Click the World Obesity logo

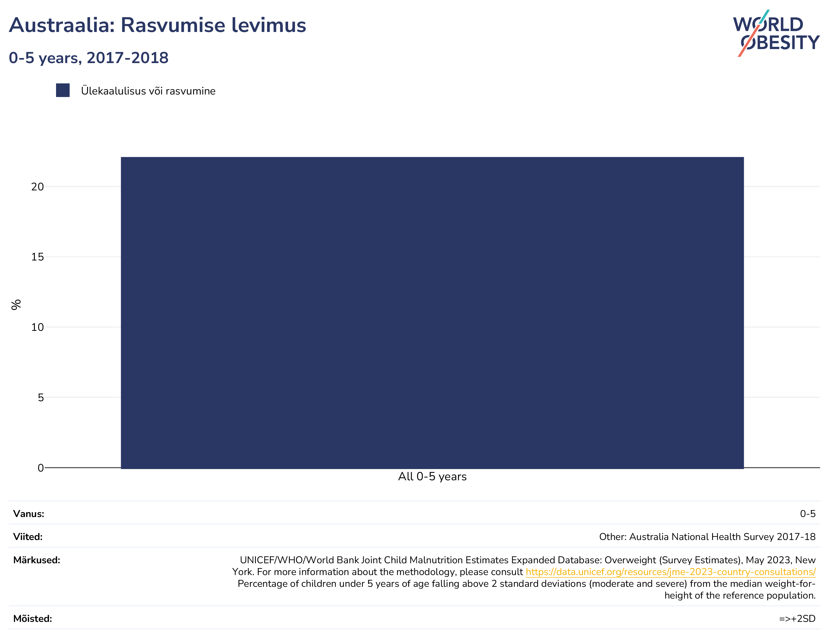[776, 33]
